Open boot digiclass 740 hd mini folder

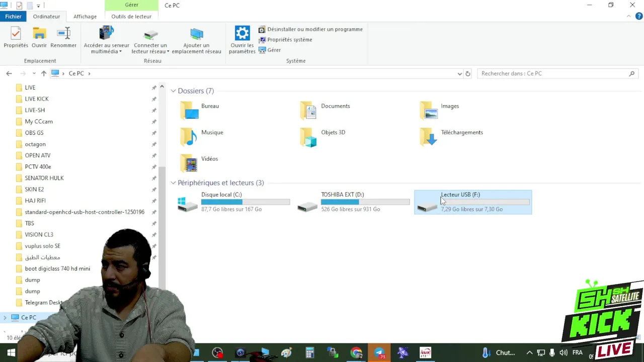point(57,268)
